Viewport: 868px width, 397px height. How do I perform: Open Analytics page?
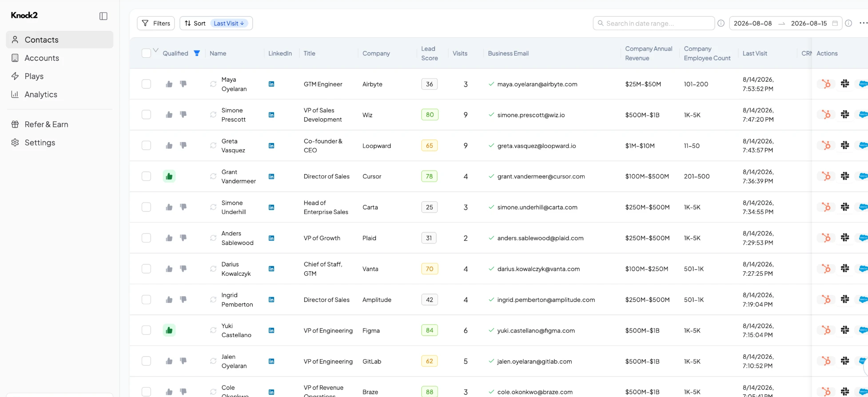click(60, 94)
